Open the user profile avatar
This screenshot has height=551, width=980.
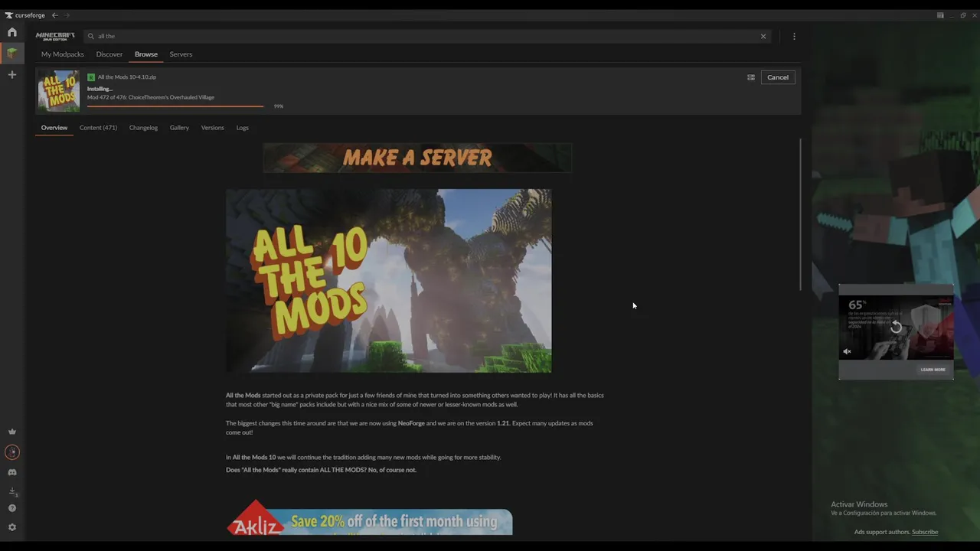coord(12,452)
